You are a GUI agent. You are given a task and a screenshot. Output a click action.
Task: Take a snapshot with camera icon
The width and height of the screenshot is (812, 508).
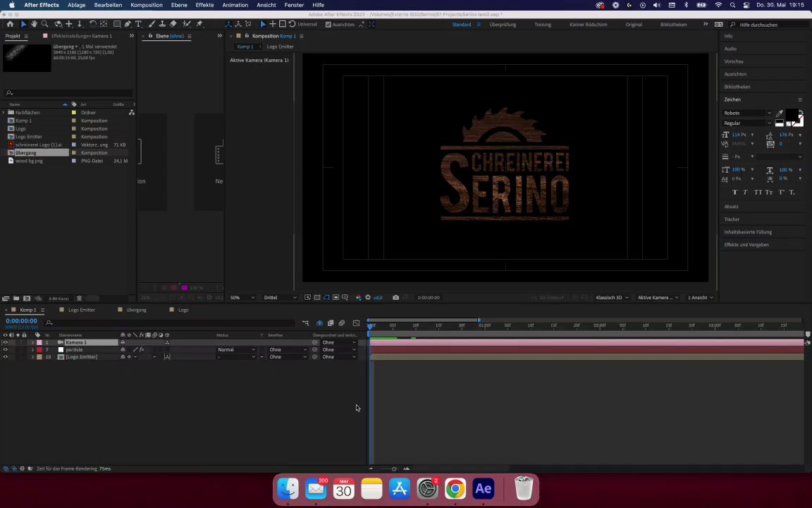pos(395,298)
